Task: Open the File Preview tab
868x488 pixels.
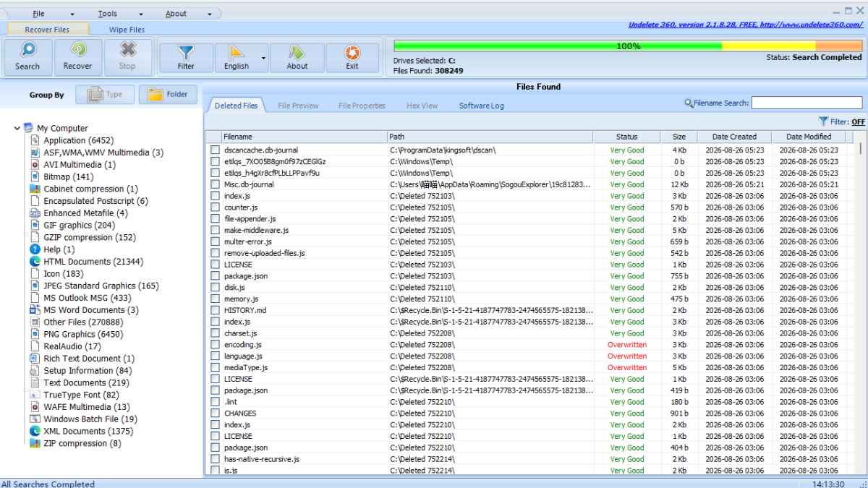Action: pyautogui.click(x=298, y=106)
